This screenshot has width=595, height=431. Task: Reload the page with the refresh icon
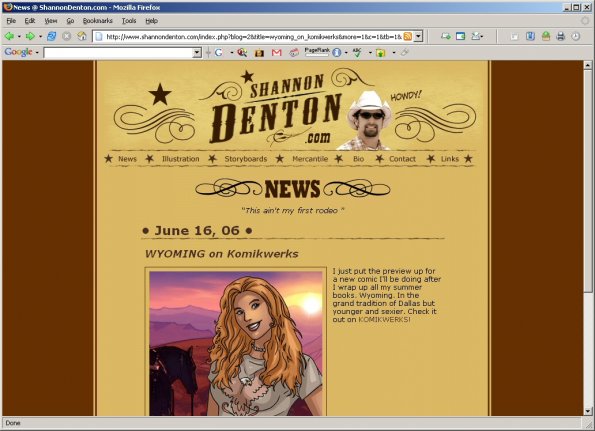pyautogui.click(x=51, y=36)
